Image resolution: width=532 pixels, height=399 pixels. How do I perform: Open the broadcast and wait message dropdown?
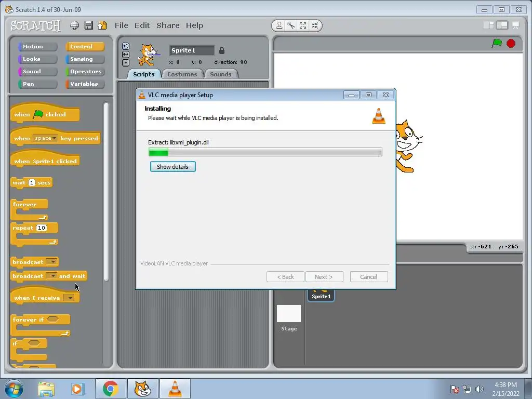pos(51,276)
